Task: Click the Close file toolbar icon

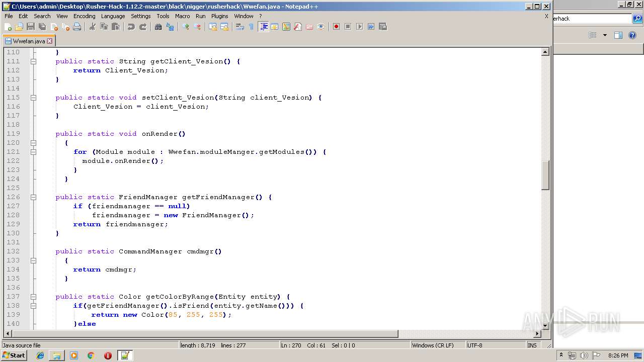Action: [54, 27]
